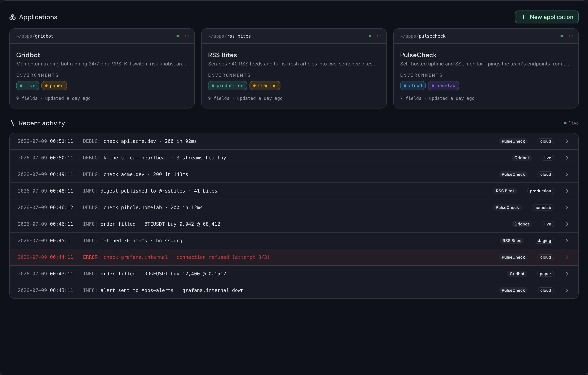Select PulseCheck cloud environment tag

[x=413, y=86]
